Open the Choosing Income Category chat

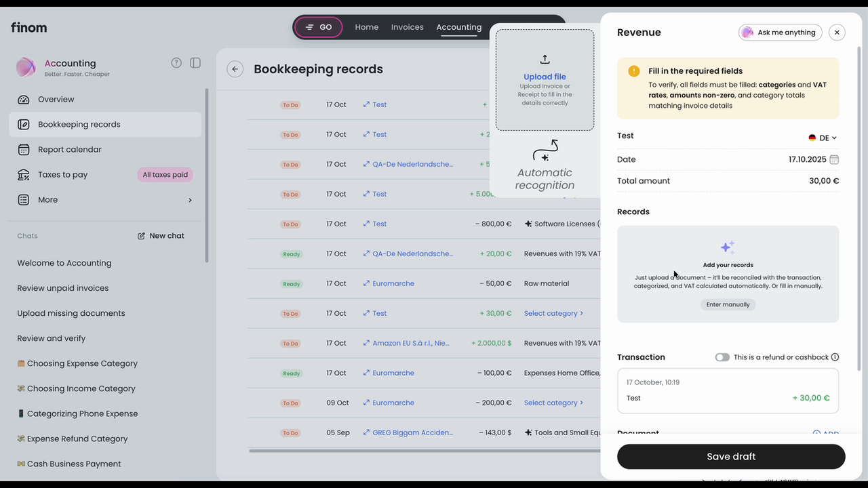76,388
